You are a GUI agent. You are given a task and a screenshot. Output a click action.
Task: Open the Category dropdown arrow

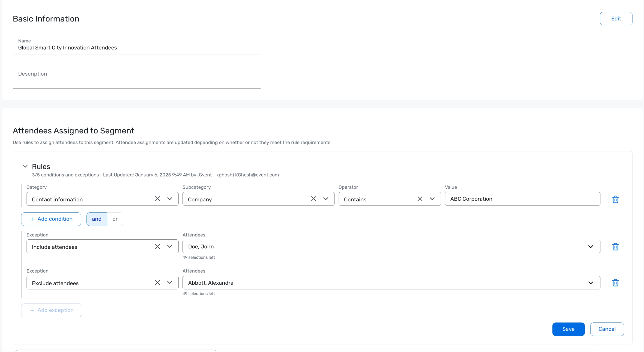click(170, 199)
